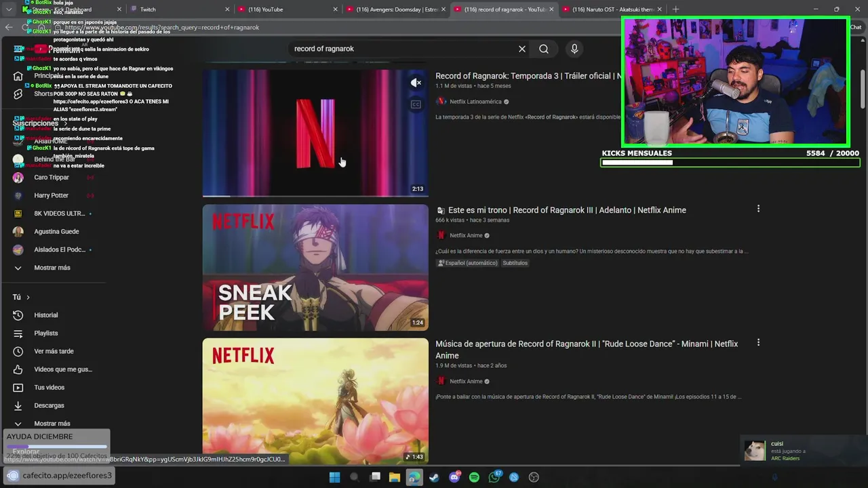The image size is (868, 488).
Task: Click the 'Subtítulos' badge
Action: tap(515, 263)
